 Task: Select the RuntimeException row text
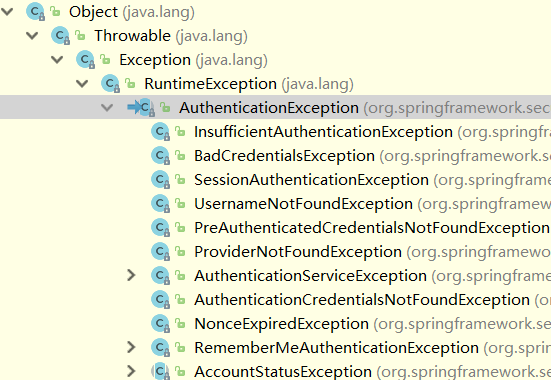(249, 84)
